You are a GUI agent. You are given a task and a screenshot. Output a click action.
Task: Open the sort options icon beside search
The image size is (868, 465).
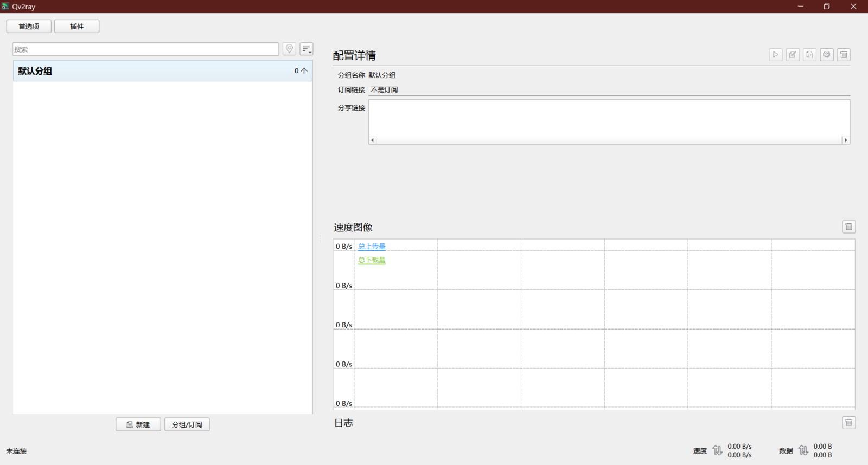pyautogui.click(x=307, y=49)
